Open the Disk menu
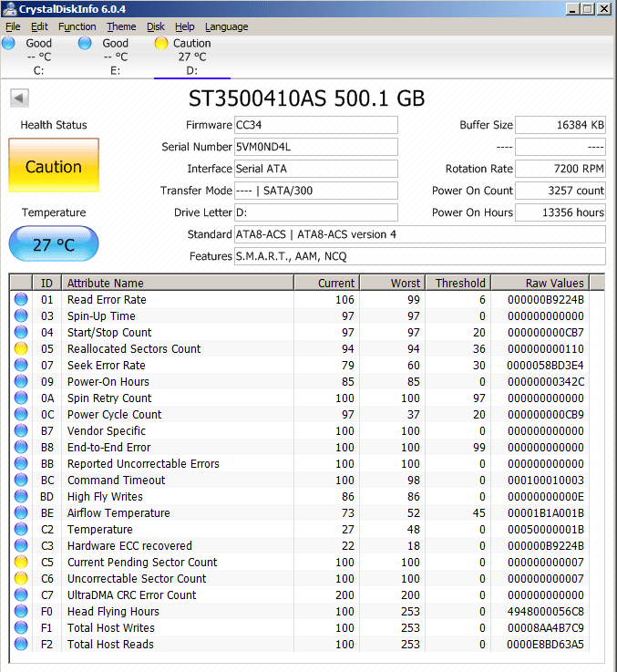This screenshot has height=672, width=617. point(156,27)
